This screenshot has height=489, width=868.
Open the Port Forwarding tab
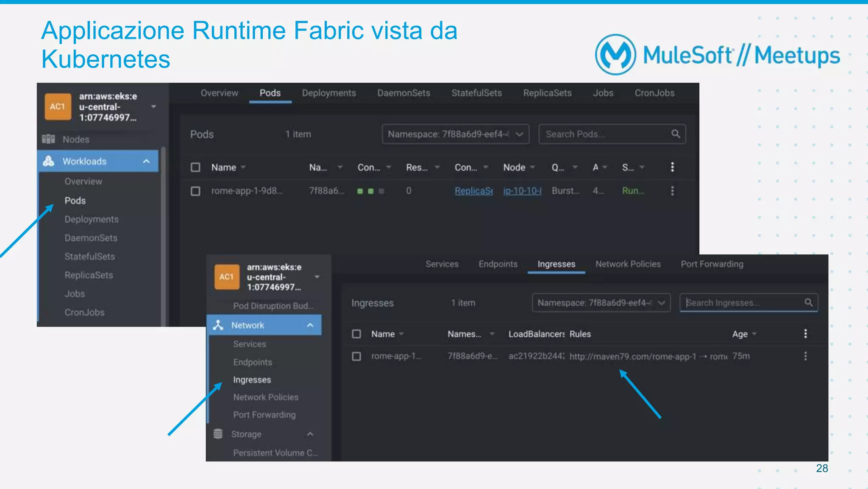712,264
